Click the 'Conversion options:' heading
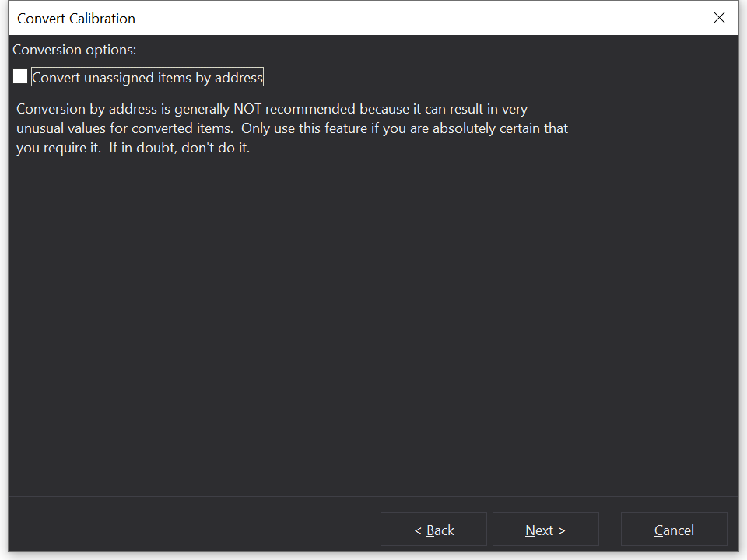747x560 pixels. [75, 50]
